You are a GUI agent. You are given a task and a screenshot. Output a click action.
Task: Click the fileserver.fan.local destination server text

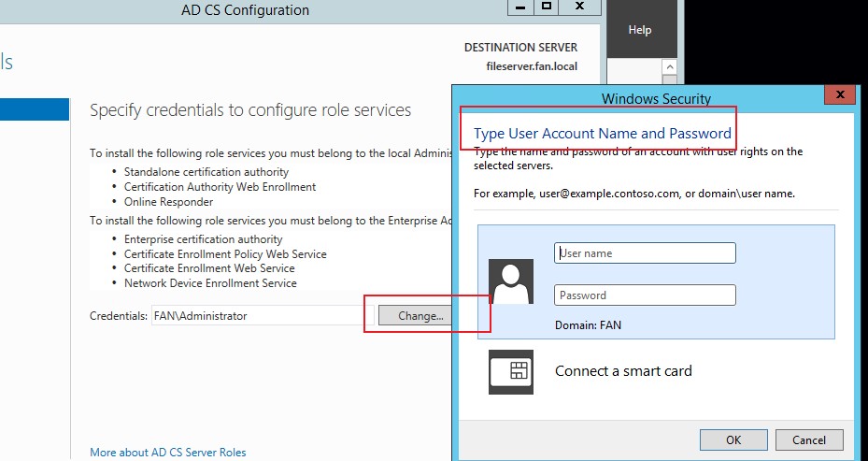[532, 66]
